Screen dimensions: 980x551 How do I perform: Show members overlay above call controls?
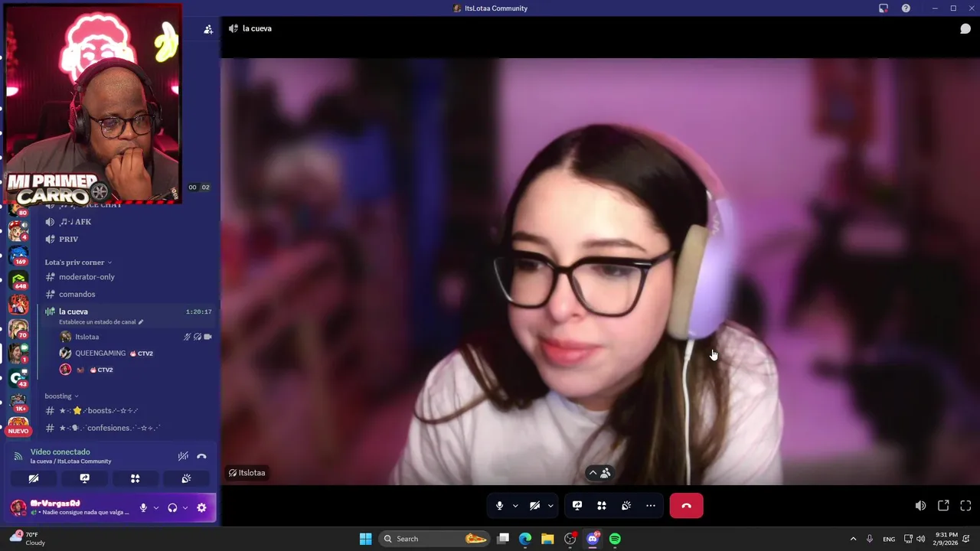pyautogui.click(x=599, y=473)
